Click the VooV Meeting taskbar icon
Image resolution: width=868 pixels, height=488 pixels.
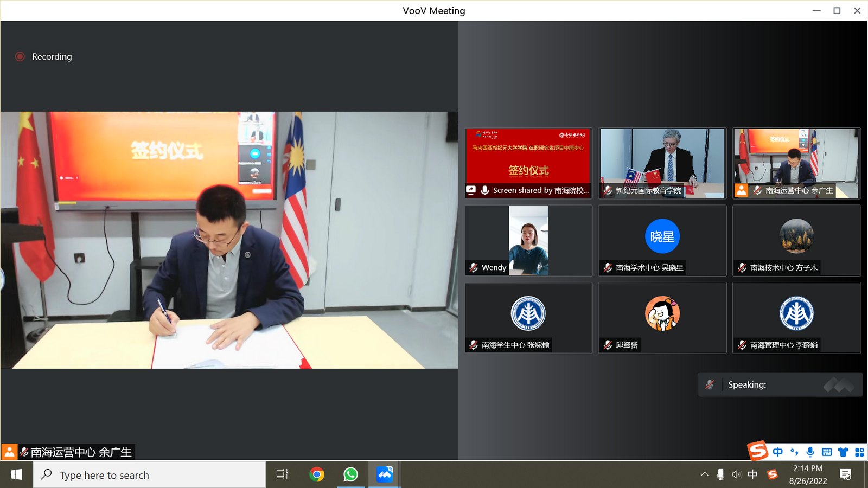click(385, 474)
